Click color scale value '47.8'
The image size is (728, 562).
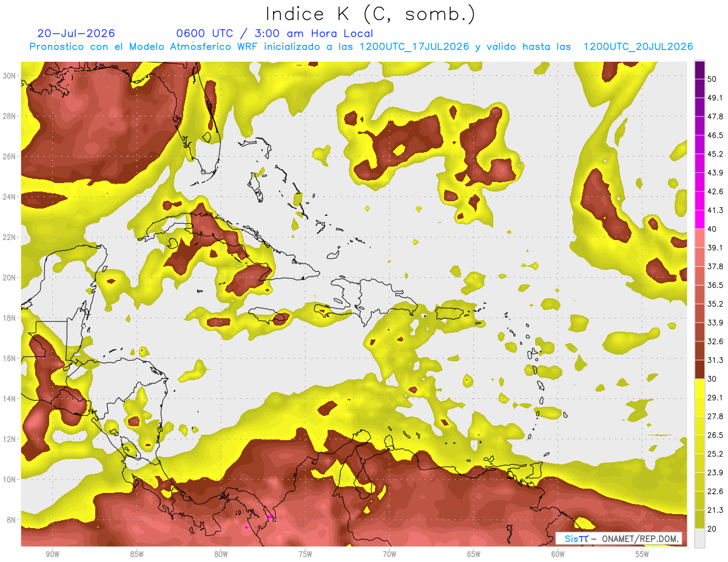point(715,116)
